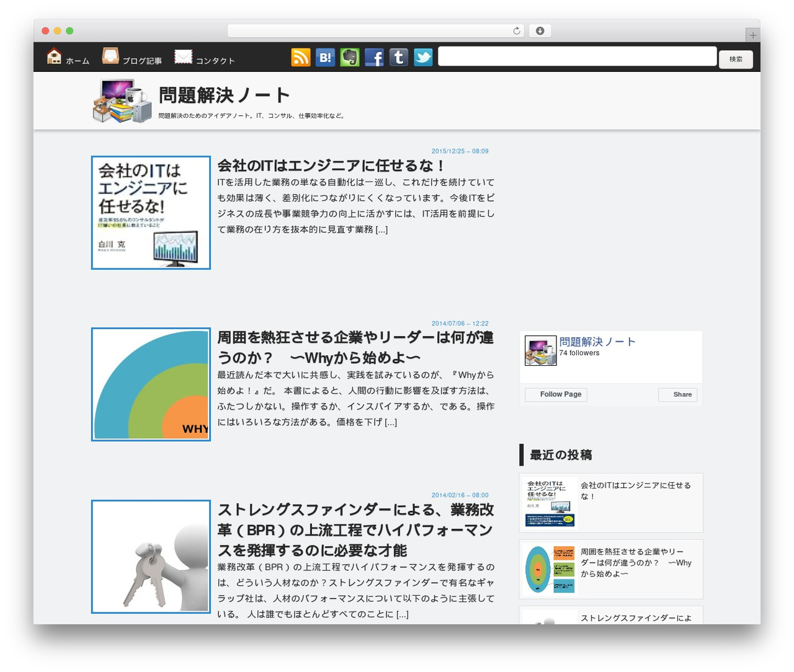Viewport: 794px width, 672px height.
Task: Click the Whyから始めよ article excerpt
Action: (x=356, y=399)
